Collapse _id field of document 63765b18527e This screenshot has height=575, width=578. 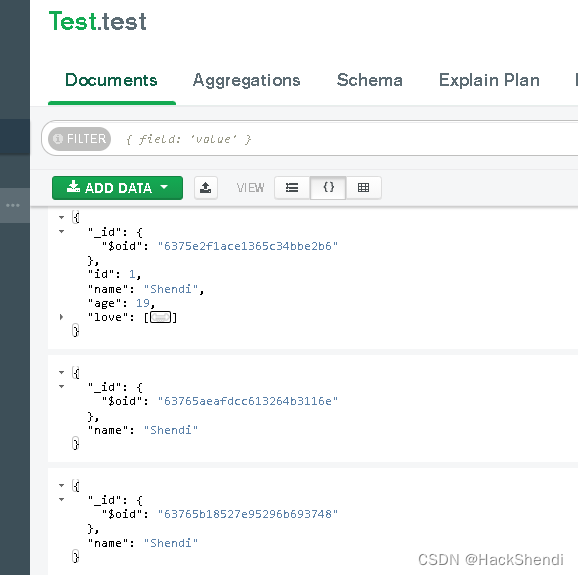tap(62, 499)
